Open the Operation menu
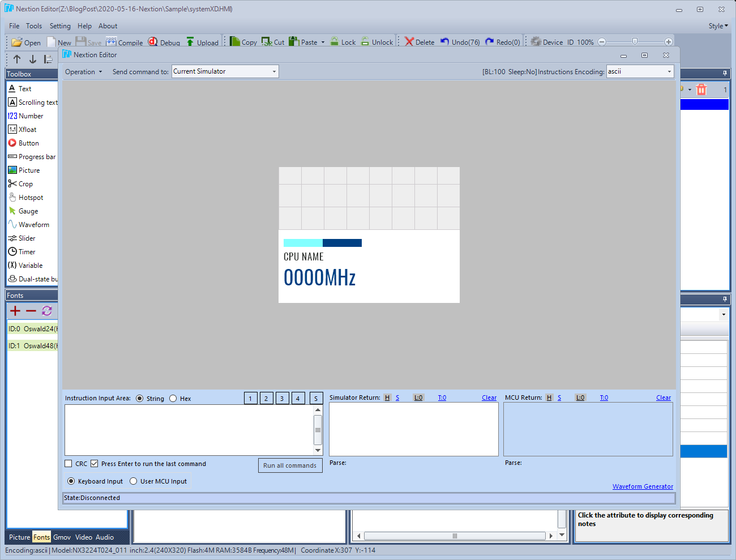 (83, 71)
